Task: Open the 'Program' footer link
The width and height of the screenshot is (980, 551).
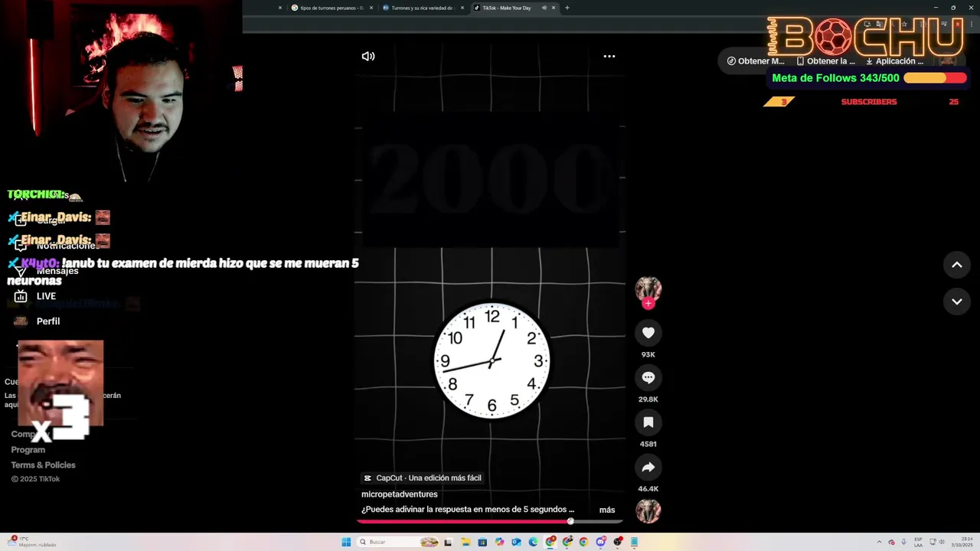Action: coord(28,450)
